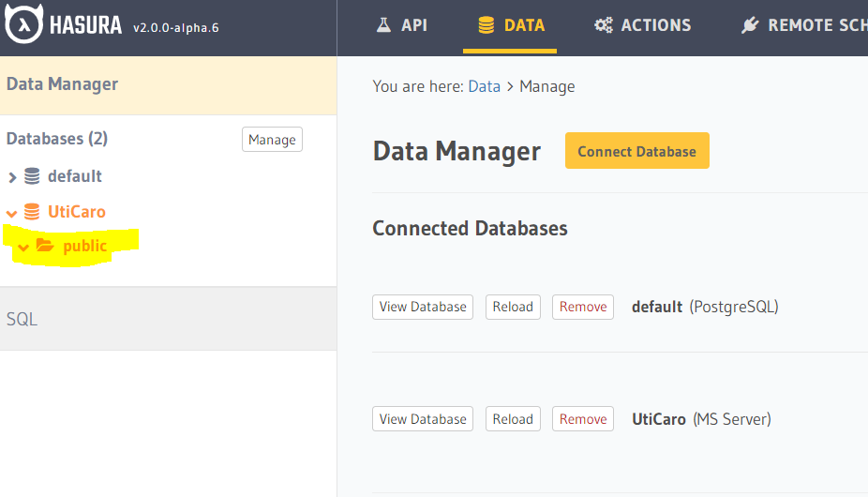868x497 pixels.
Task: Follow the Data breadcrumb link
Action: 484,86
